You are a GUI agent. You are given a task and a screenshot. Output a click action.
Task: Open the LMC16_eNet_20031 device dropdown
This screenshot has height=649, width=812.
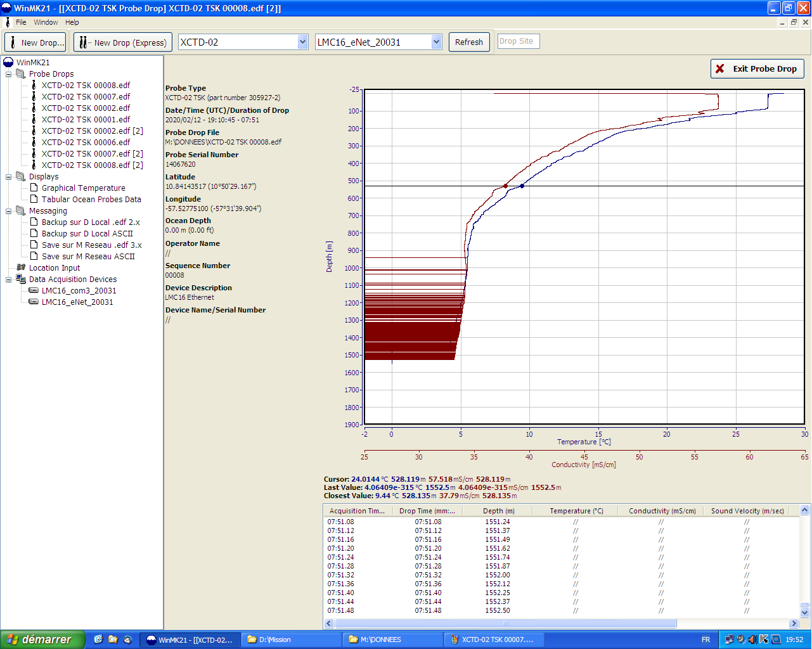click(x=436, y=42)
